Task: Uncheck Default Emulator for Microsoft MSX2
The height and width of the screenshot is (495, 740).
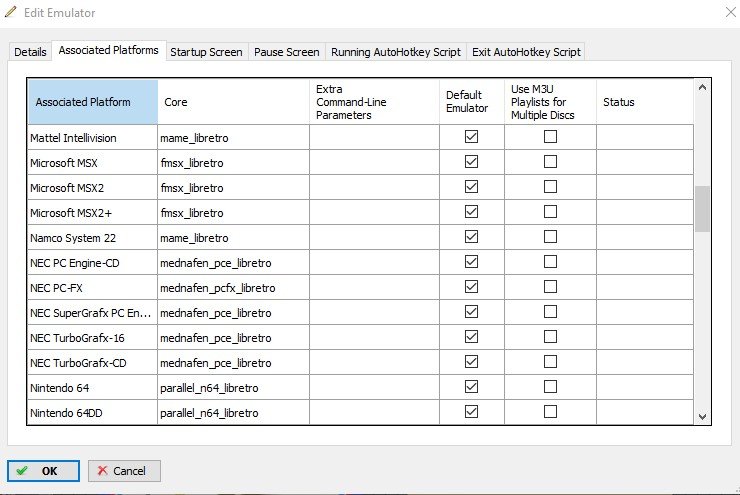Action: coord(471,187)
